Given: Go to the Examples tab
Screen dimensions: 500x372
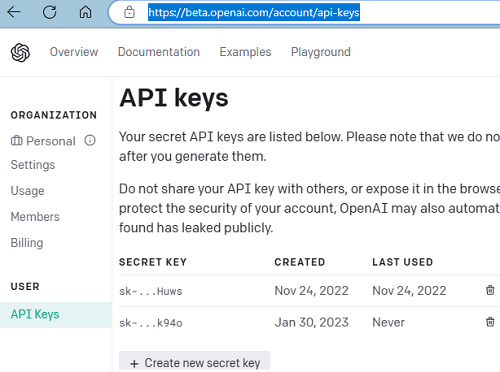Looking at the screenshot, I should pyautogui.click(x=245, y=52).
